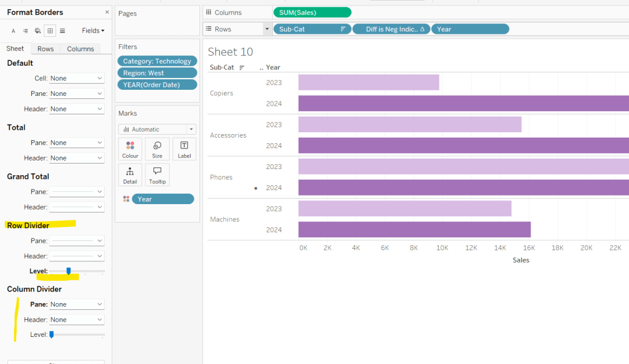Screen dimensions: 629x364
Task: Open the Default Cell border dropdown
Action: coord(76,79)
